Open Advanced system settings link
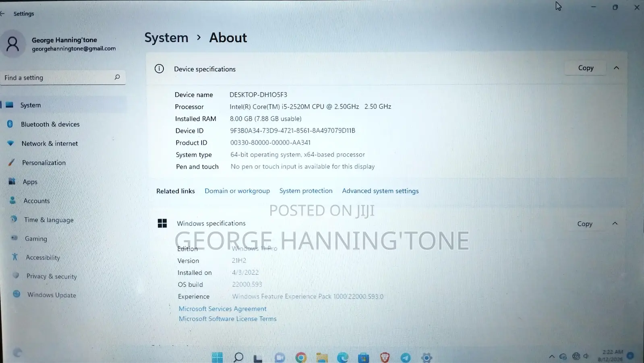The image size is (644, 363). pyautogui.click(x=380, y=191)
